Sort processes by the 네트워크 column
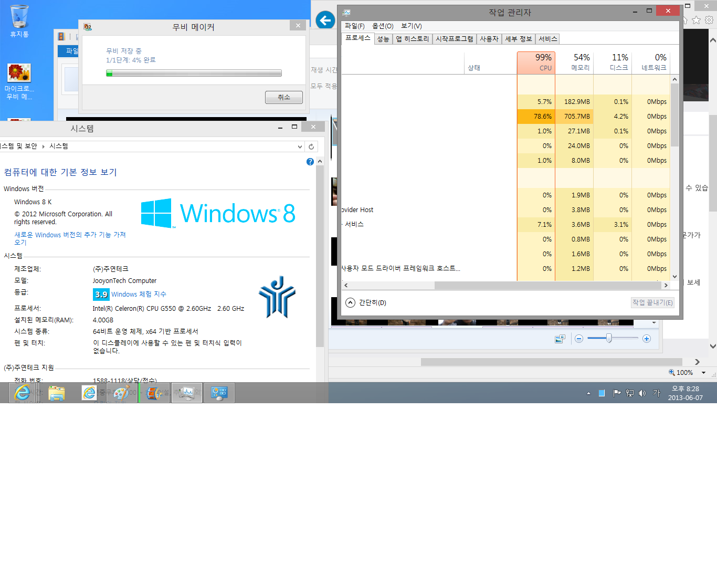This screenshot has width=717, height=588. [651, 62]
